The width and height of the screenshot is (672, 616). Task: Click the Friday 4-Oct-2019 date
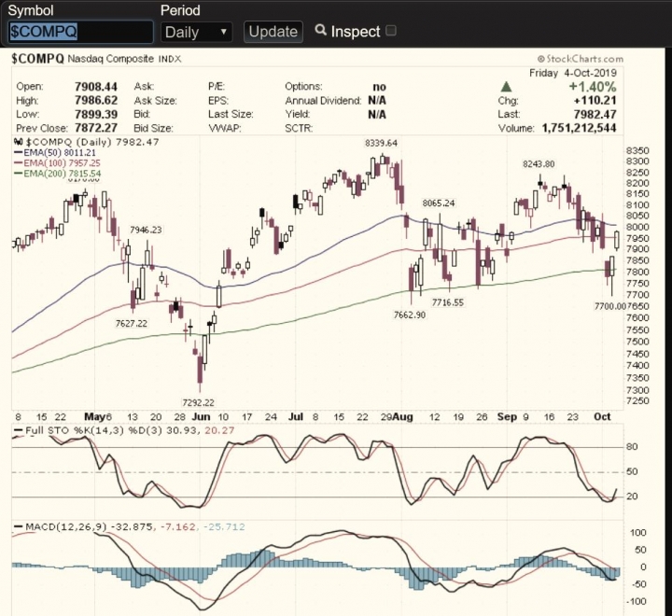click(x=573, y=73)
